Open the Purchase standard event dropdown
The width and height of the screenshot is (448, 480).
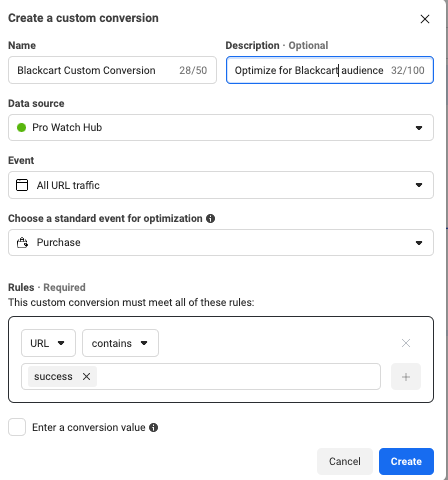(221, 242)
